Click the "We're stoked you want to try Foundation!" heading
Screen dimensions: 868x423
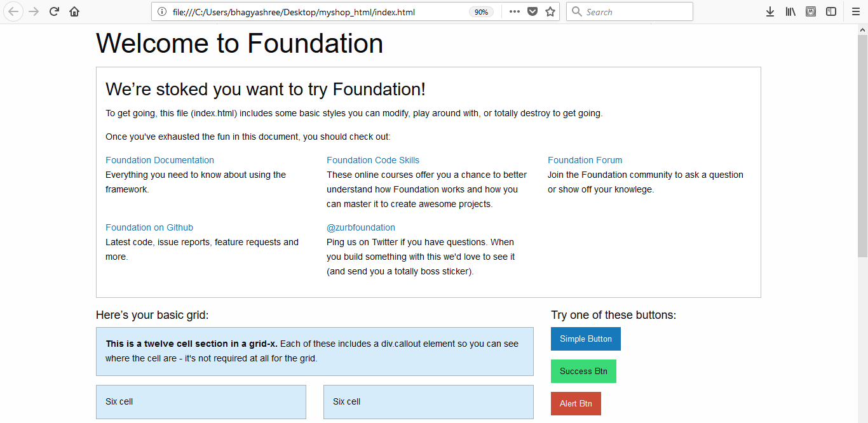pyautogui.click(x=266, y=89)
